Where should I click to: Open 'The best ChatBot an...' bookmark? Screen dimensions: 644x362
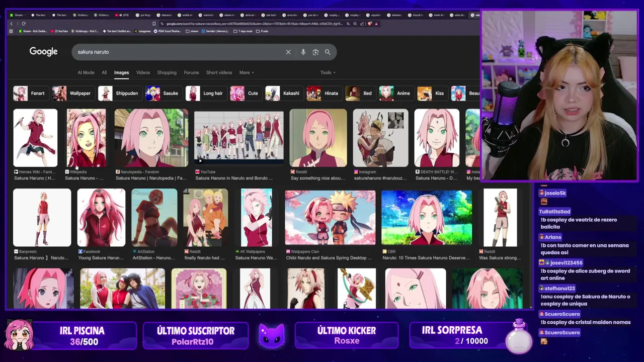pos(117,31)
